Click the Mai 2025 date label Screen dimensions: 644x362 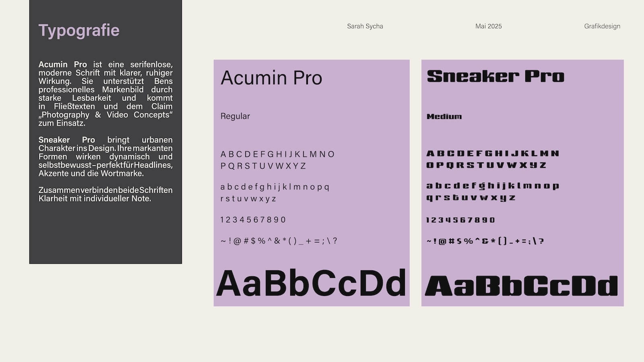(x=488, y=26)
